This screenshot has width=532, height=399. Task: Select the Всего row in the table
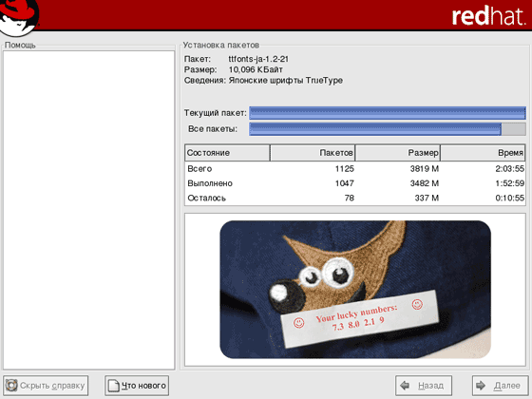click(x=355, y=169)
